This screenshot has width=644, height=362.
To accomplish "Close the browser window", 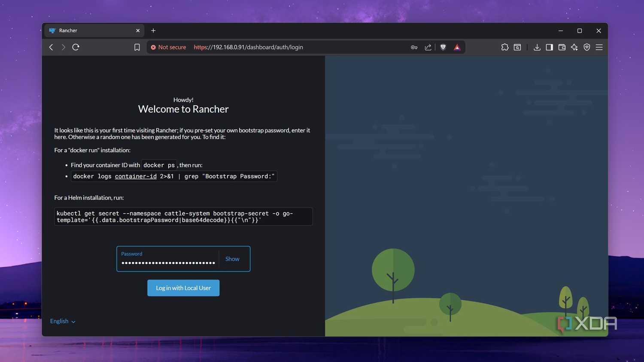I will 598,30.
